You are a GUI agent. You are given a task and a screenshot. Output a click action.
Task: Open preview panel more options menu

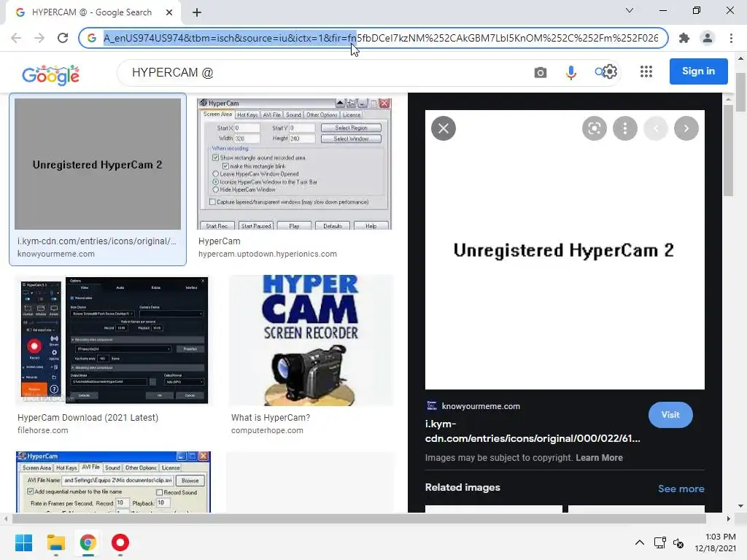coord(625,128)
